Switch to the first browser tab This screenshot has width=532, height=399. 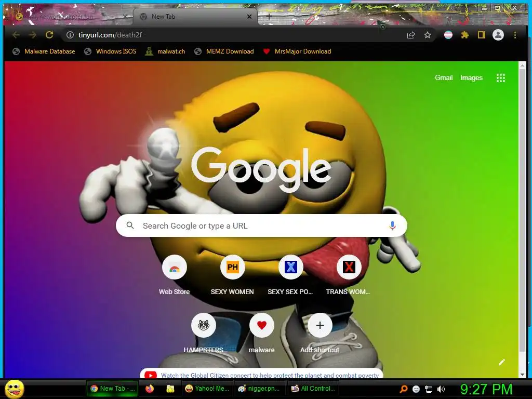[68, 17]
